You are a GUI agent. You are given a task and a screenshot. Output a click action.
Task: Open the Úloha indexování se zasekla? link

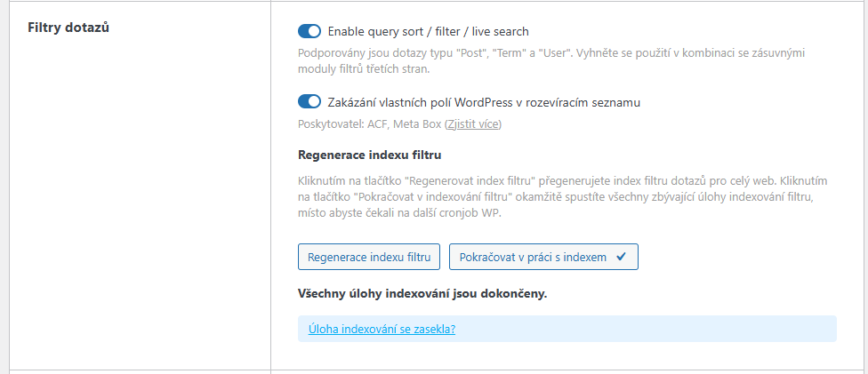[382, 330]
